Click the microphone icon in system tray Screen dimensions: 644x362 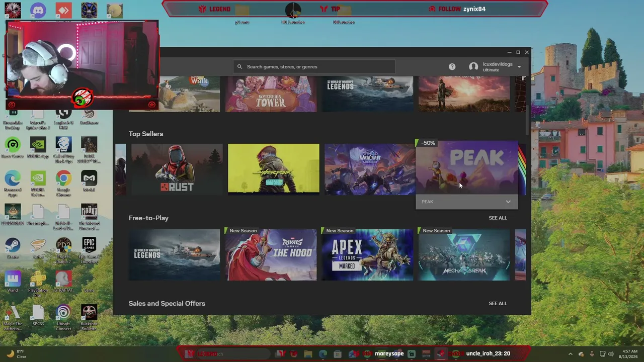[592, 354]
